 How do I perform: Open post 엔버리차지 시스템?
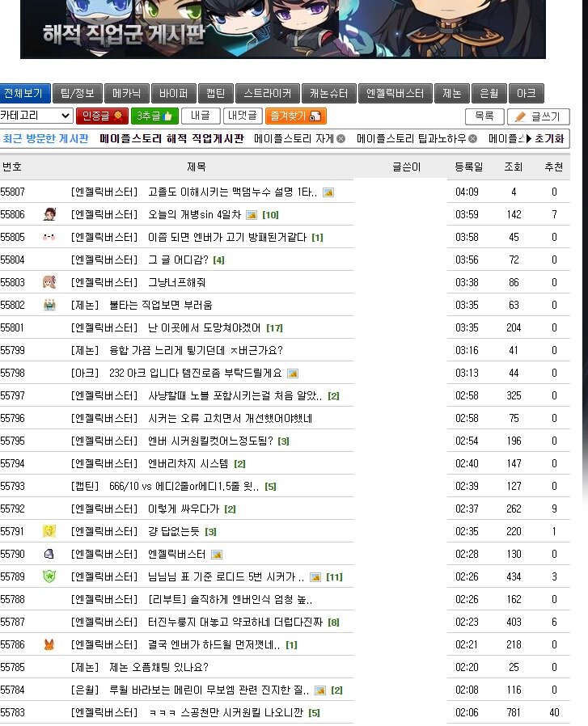tap(188, 463)
